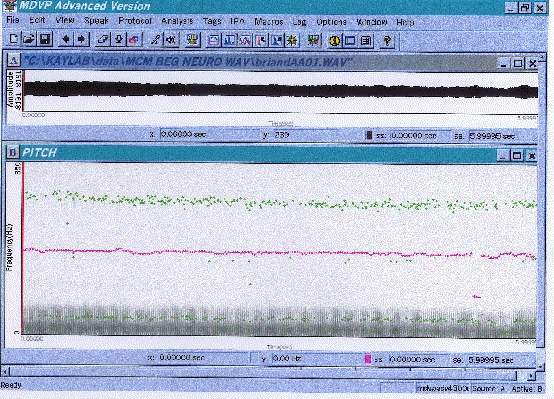The height and width of the screenshot is (399, 554).
Task: Click the radial star graph toolbar icon
Action: tap(292, 41)
